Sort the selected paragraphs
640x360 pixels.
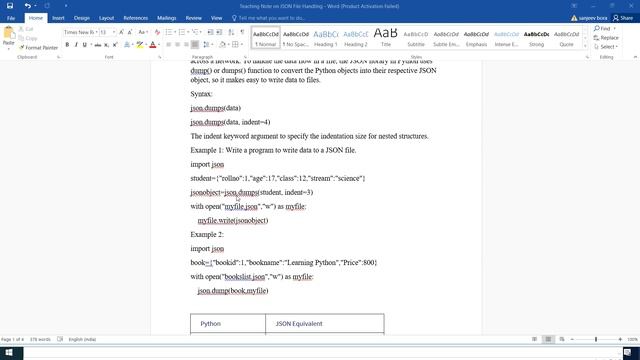[231, 32]
